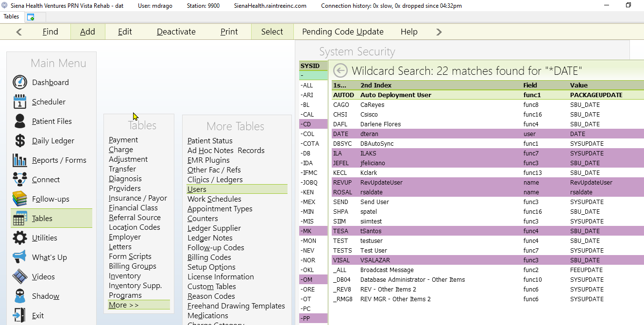Add a new tab with plus icon
Image resolution: width=644 pixels, height=325 pixels.
pos(31,17)
